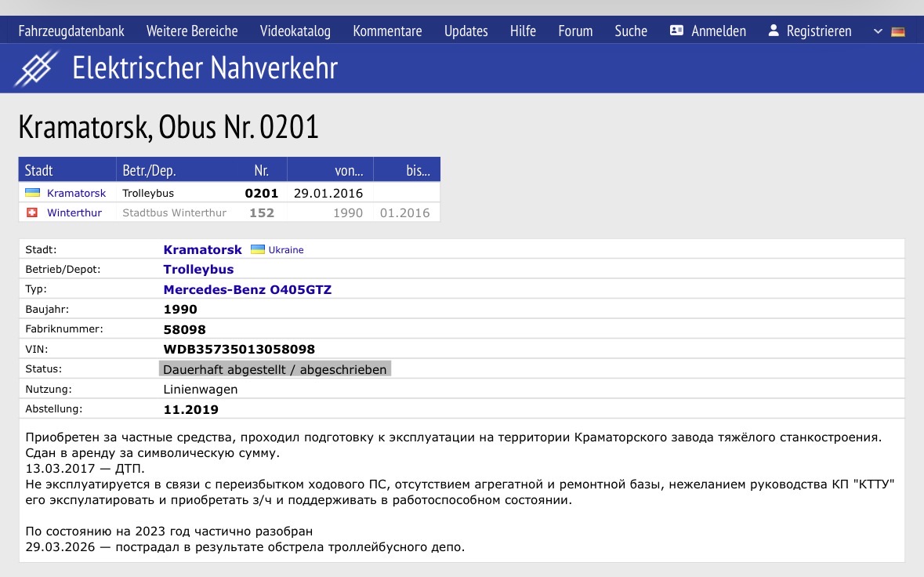Image resolution: width=924 pixels, height=577 pixels.
Task: Click number 152 in Winterthur row
Action: pos(262,212)
